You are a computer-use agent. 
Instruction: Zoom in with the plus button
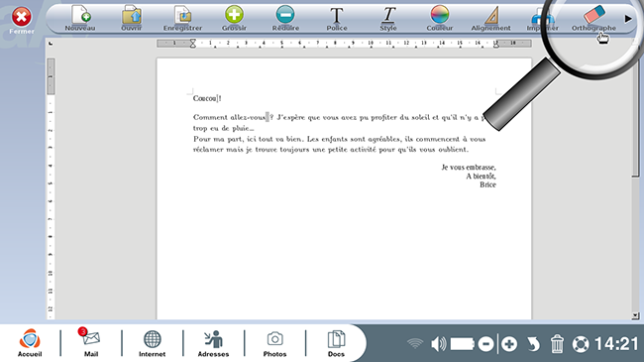coord(509,344)
